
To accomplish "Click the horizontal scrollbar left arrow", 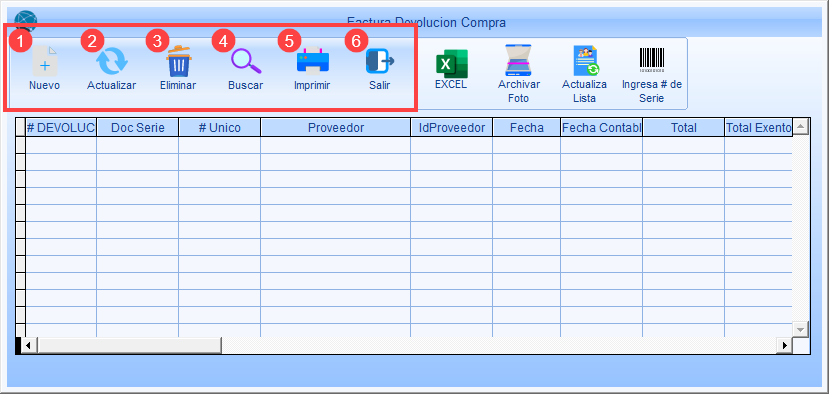I will 29,345.
